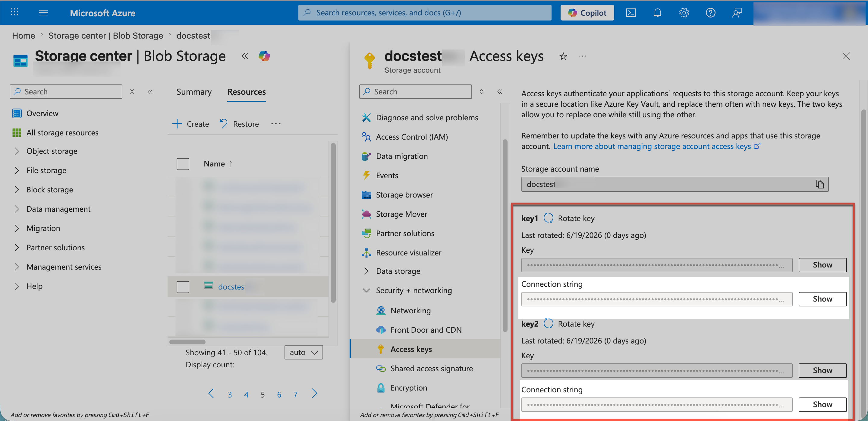Click Restore in the resources toolbar
The image size is (868, 421).
(239, 124)
